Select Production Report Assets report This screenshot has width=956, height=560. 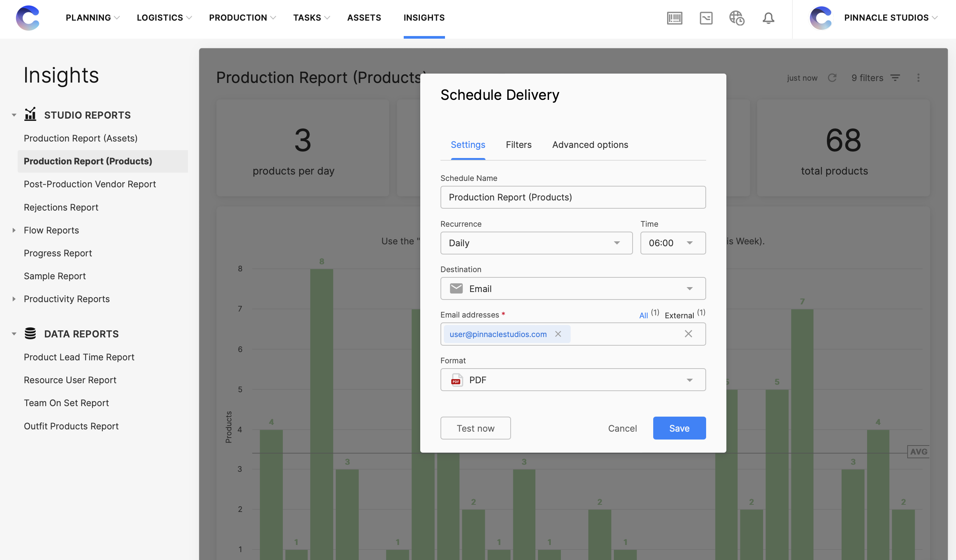(x=81, y=138)
